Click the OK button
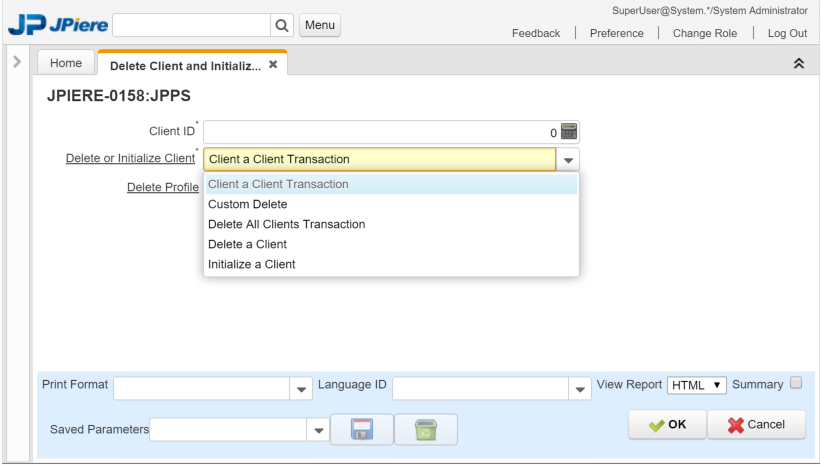Image resolution: width=821 pixels, height=465 pixels. coord(668,425)
